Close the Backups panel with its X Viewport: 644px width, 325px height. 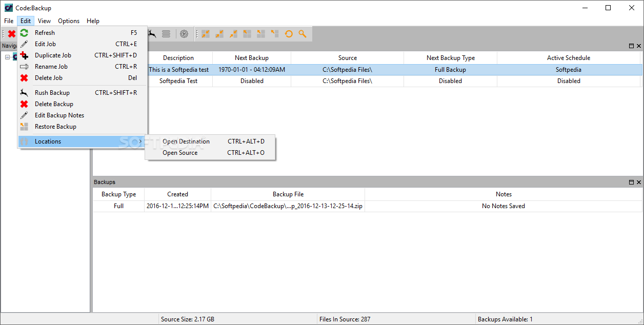639,182
